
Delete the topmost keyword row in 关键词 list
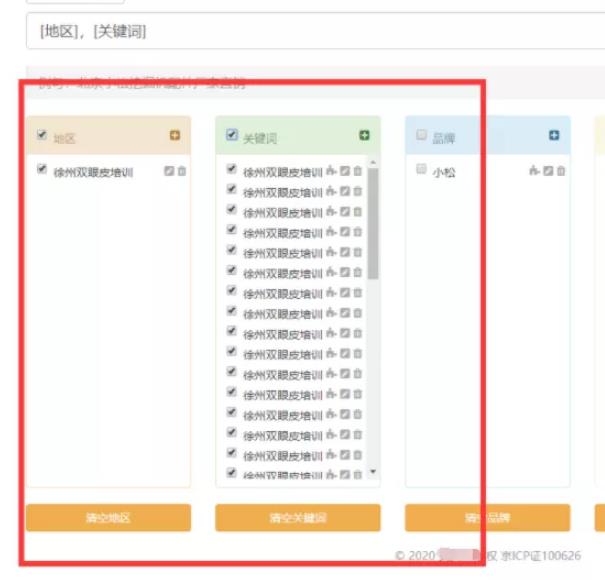point(358,171)
